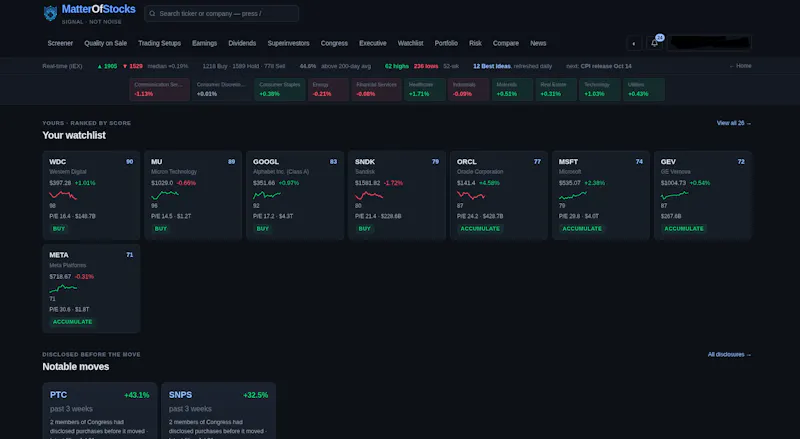Screen dimensions: 800x439
Task: Click the BUY badge on WDC card
Action: [59, 229]
